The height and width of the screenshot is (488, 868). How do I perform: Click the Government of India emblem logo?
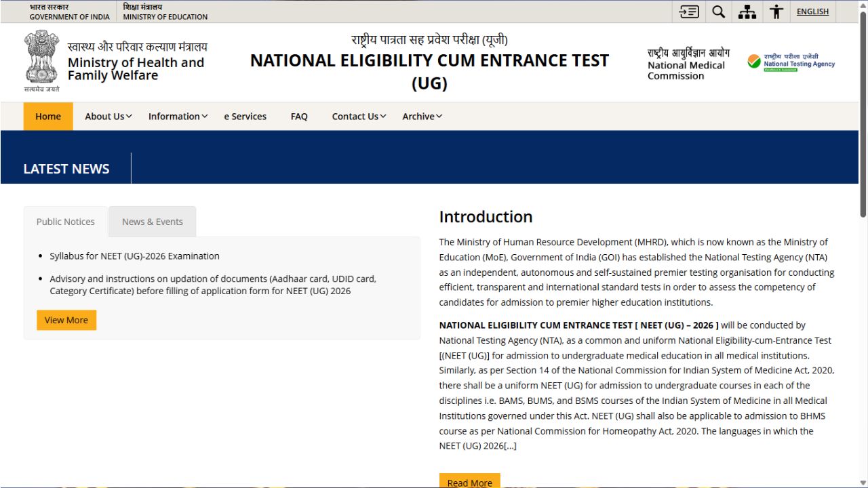click(42, 60)
